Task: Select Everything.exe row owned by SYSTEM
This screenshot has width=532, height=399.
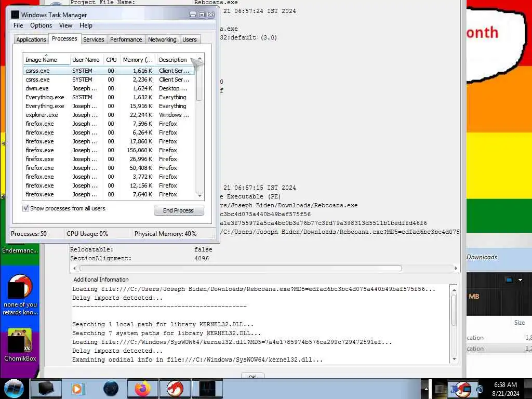Action: (x=109, y=97)
